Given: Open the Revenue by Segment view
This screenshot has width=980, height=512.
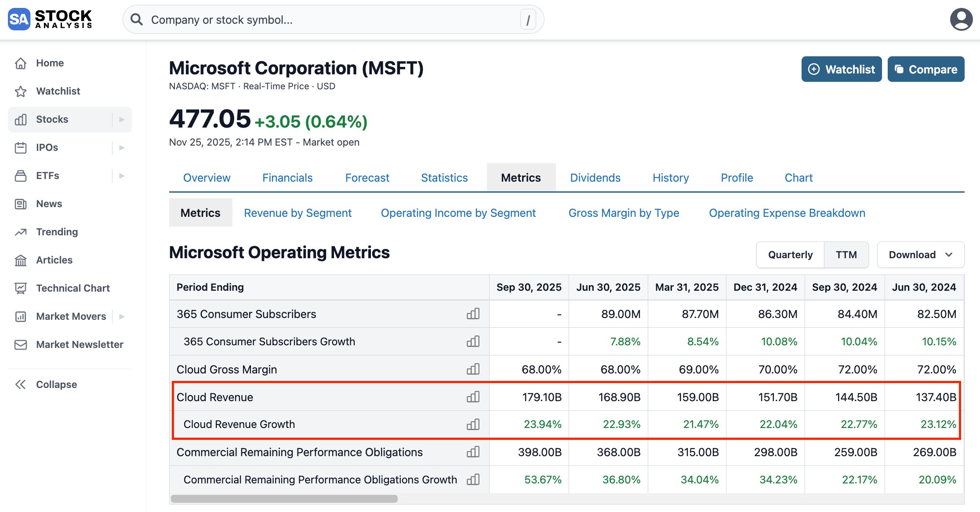Looking at the screenshot, I should point(298,213).
